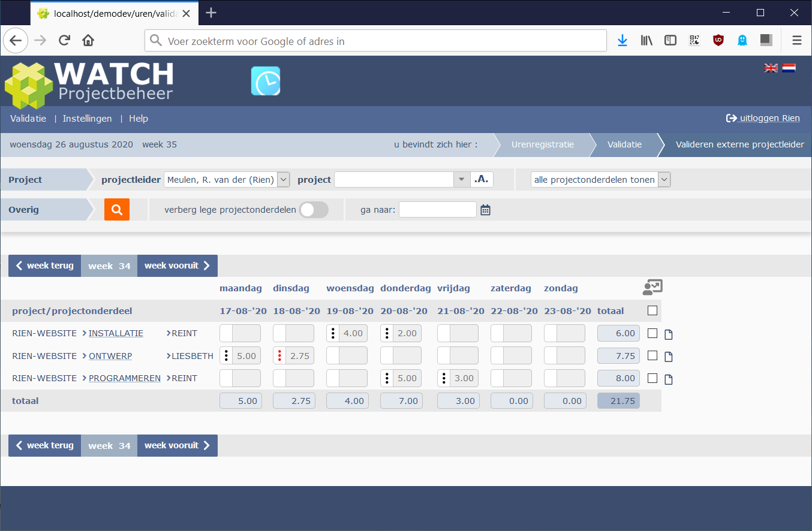
Task: Go to Validatie breadcrumb
Action: click(624, 144)
